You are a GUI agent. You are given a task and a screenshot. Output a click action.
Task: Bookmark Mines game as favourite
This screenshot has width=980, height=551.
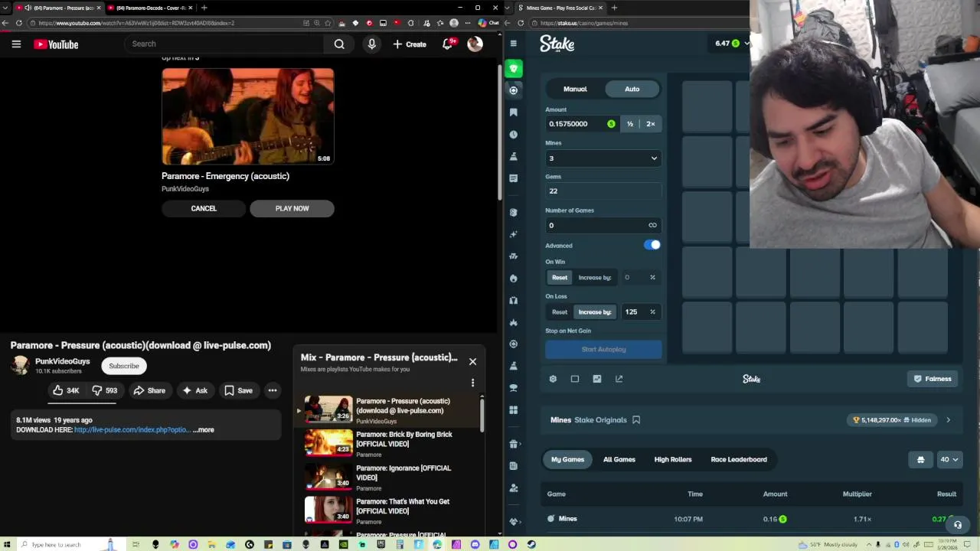636,420
